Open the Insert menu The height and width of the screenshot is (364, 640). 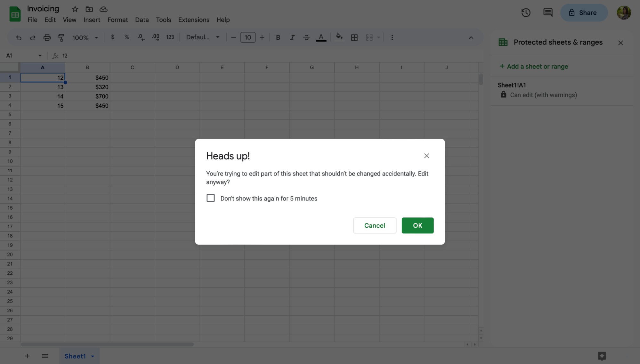(92, 20)
